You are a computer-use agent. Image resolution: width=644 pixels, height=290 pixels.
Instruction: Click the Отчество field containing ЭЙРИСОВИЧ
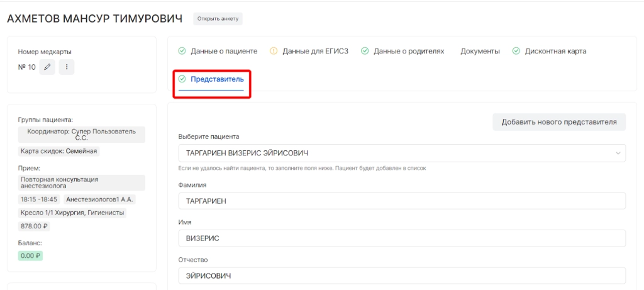(402, 276)
